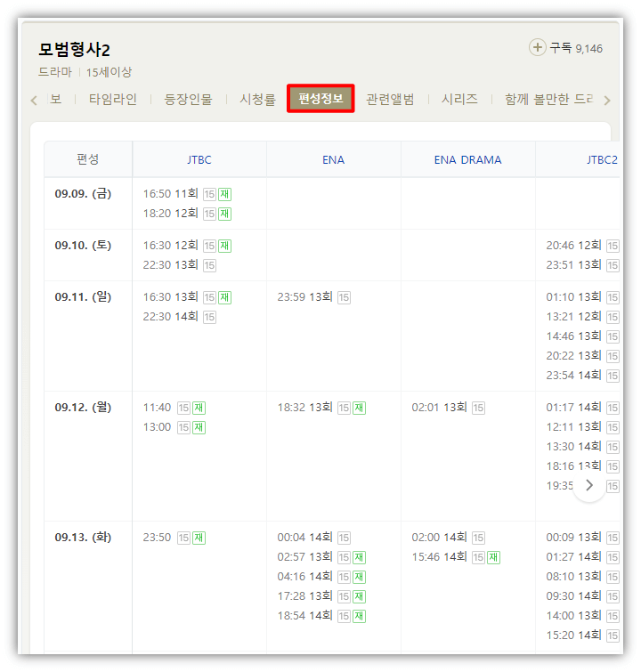Open the ENA DRAMA channel header link
Viewport: 641px width, 672px height.
[x=467, y=160]
